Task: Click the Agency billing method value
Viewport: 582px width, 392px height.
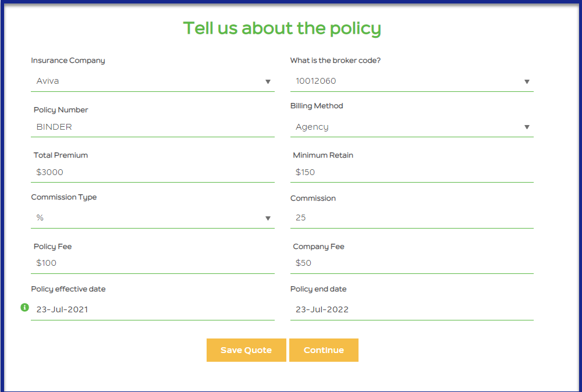Action: pos(312,127)
